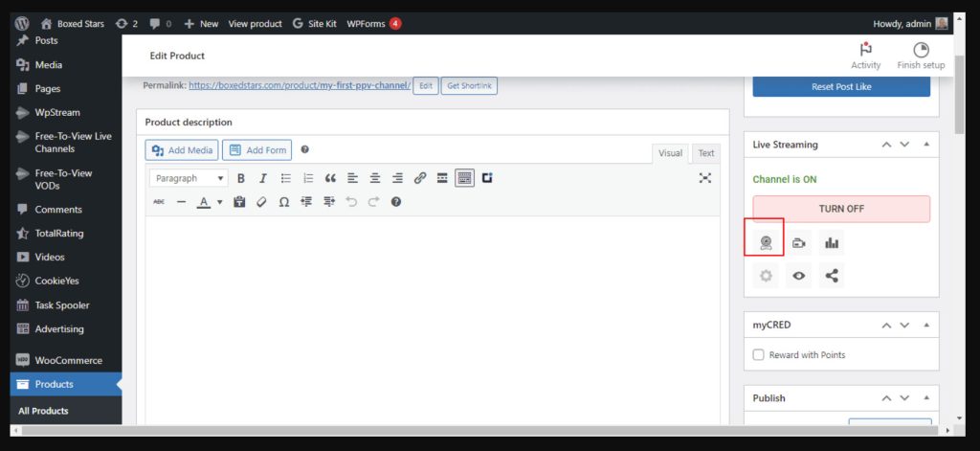Click the text color A swatch button
Image resolution: width=980 pixels, height=451 pixels.
pos(204,202)
